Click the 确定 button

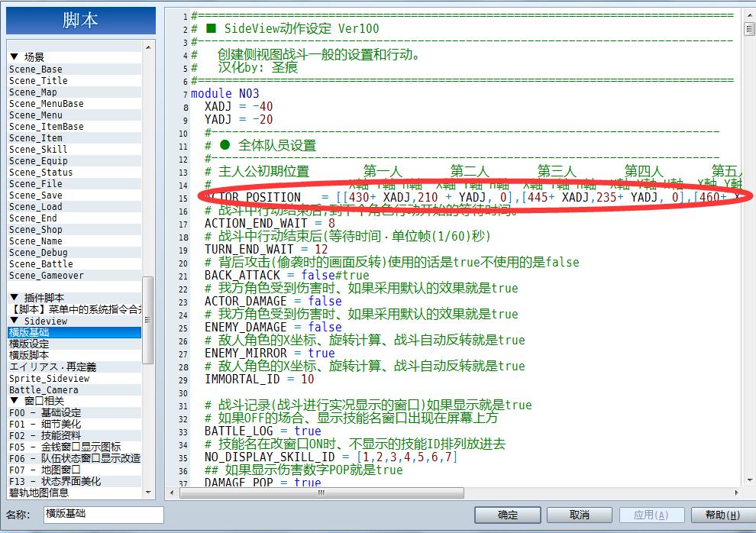(507, 515)
